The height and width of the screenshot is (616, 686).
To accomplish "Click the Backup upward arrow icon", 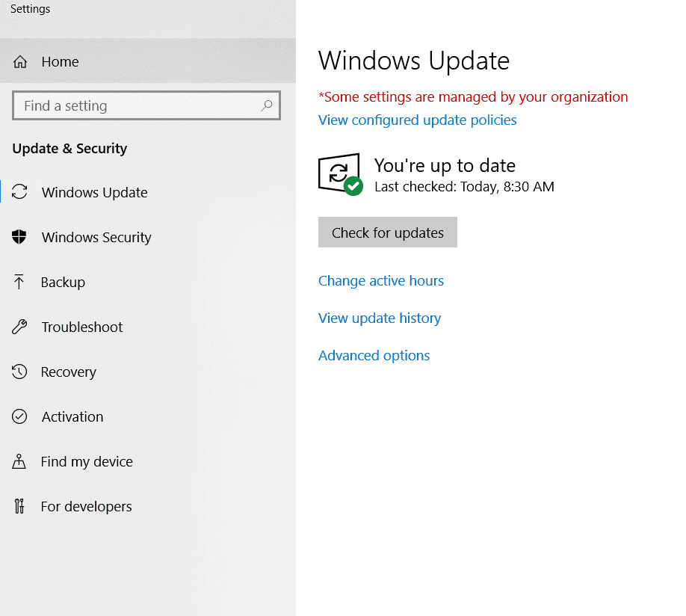I will (x=19, y=282).
